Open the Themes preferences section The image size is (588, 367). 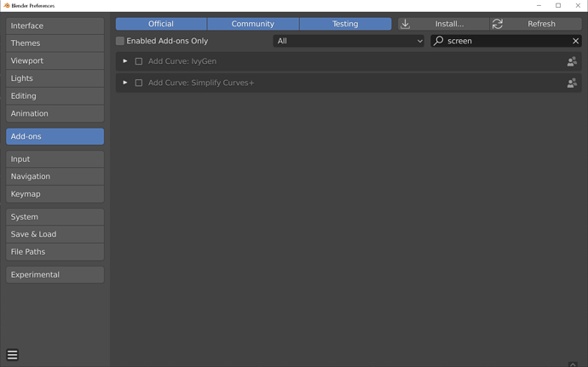click(x=55, y=43)
